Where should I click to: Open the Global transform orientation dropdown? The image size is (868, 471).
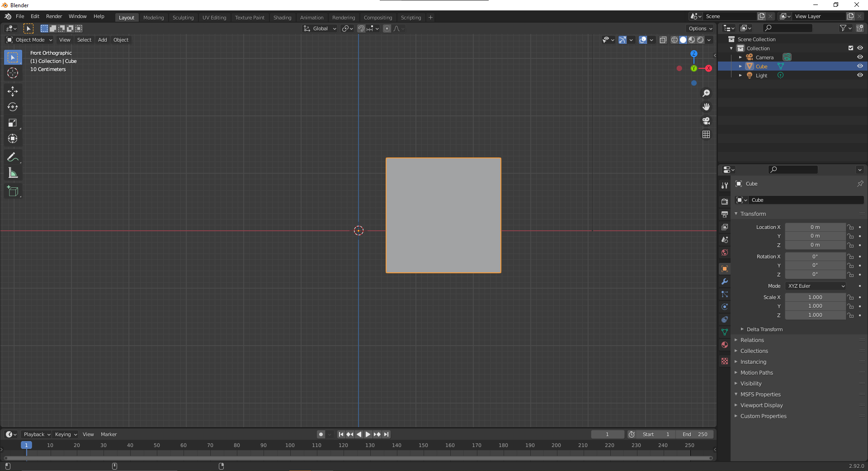click(x=320, y=28)
